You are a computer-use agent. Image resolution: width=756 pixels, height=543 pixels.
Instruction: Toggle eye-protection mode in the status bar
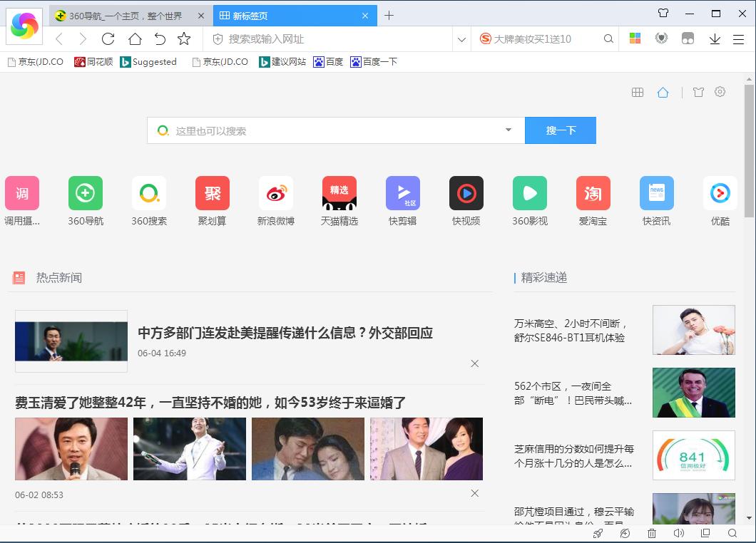pos(625,533)
